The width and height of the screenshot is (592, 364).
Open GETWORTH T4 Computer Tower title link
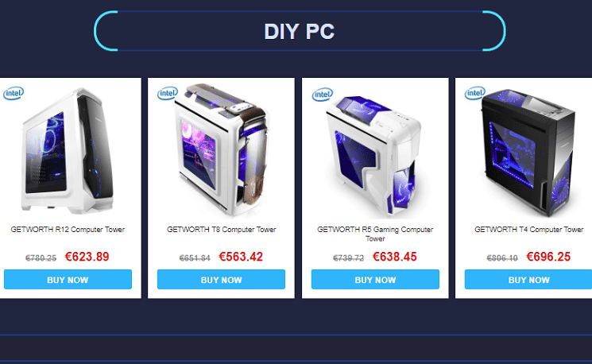pyautogui.click(x=529, y=229)
